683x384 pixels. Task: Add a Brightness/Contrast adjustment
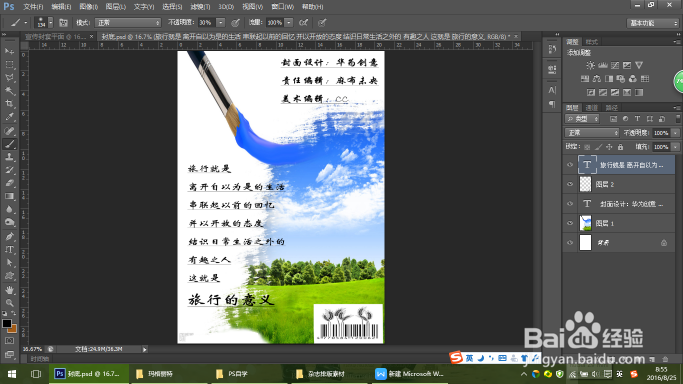click(590, 65)
